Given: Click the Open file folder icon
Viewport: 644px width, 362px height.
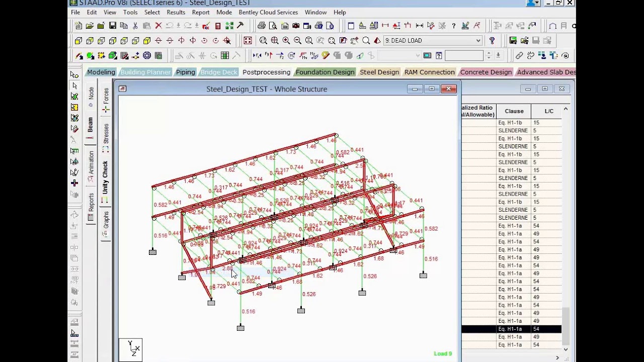Looking at the screenshot, I should tap(90, 26).
